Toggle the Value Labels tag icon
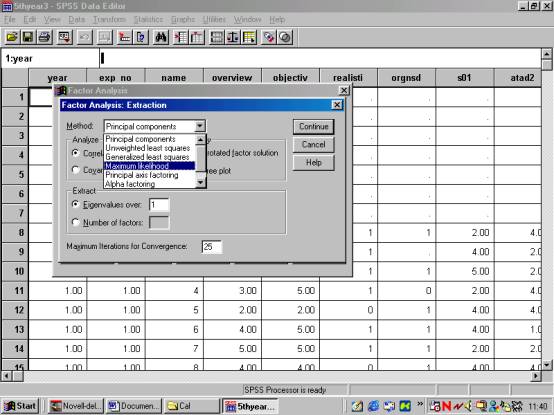This screenshot has height=415, width=554. [269, 37]
